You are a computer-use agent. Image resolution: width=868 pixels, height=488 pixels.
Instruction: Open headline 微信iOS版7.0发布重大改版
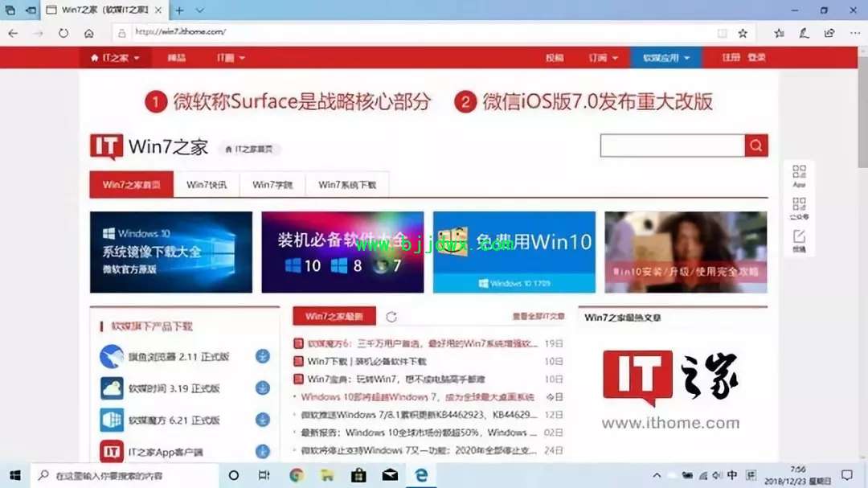coord(597,101)
